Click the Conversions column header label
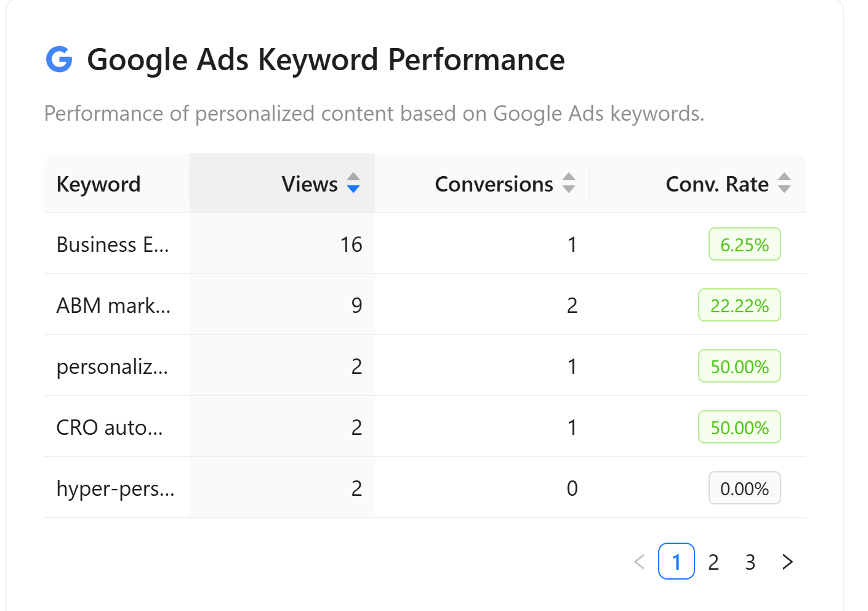Screen dimensions: 868x611 tap(494, 184)
